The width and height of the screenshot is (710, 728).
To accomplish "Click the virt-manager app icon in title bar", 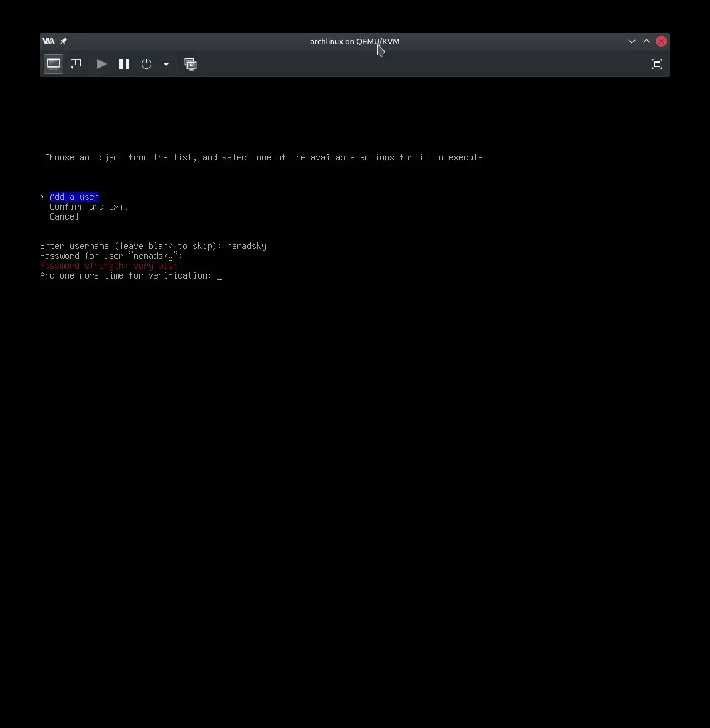I will point(48,41).
